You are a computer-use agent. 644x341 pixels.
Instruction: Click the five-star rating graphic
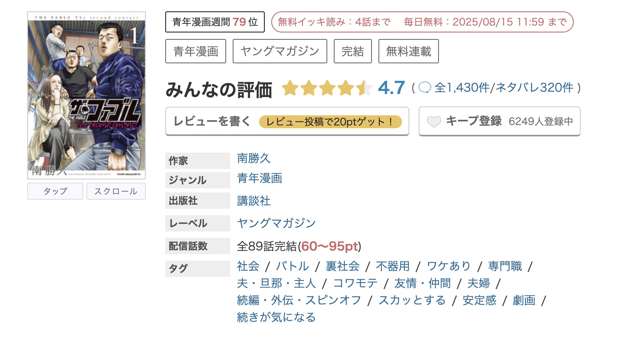coord(326,88)
